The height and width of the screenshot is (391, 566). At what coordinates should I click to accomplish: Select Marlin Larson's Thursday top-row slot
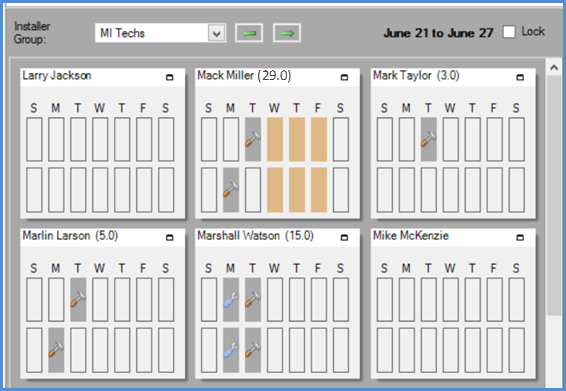pos(122,299)
